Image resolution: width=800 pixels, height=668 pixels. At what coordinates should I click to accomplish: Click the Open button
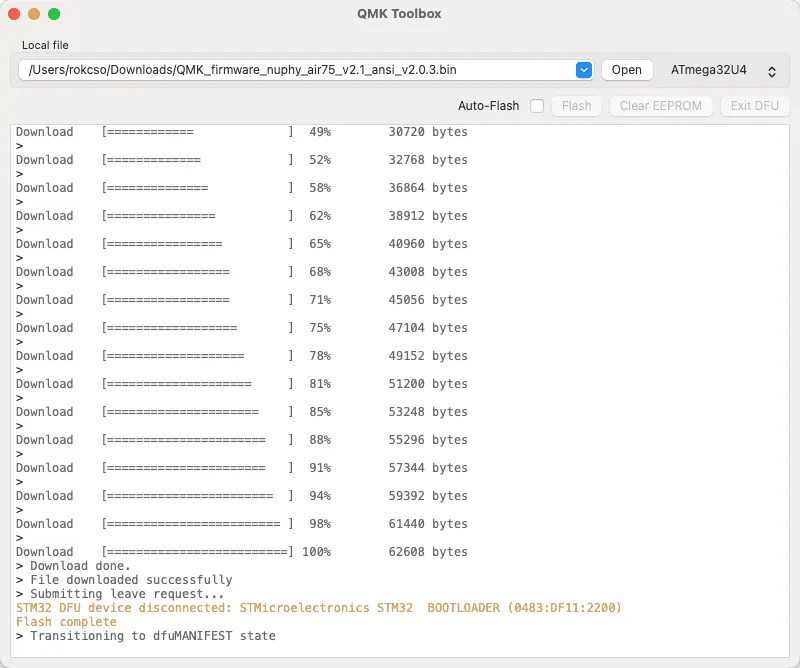pyautogui.click(x=627, y=70)
